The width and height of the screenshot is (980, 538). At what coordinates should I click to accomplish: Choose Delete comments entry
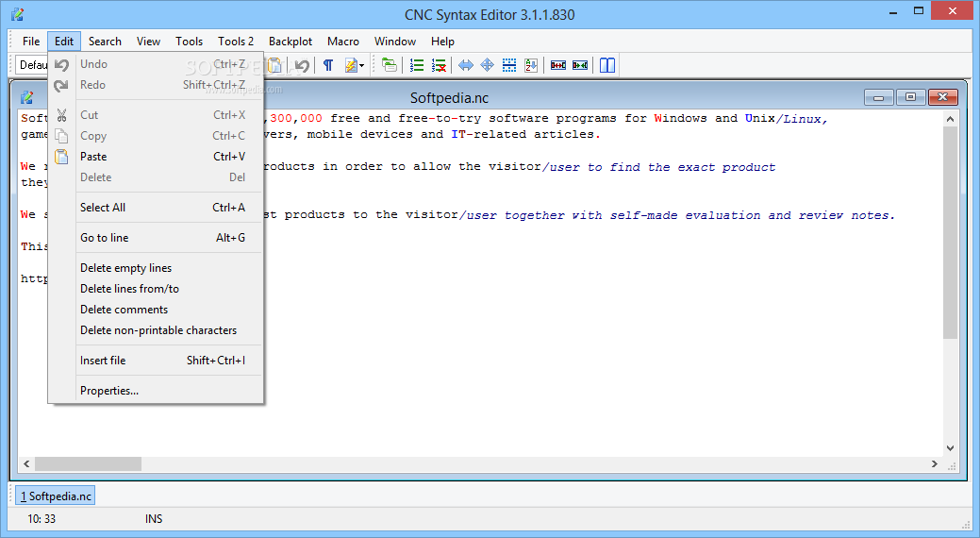[156, 310]
